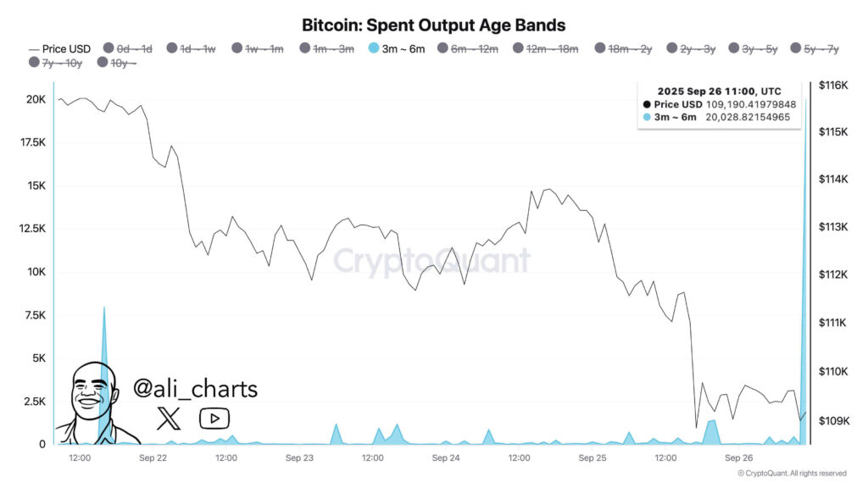Click the CryptoQuant copyright notice
The width and height of the screenshot is (868, 488).
click(x=792, y=474)
